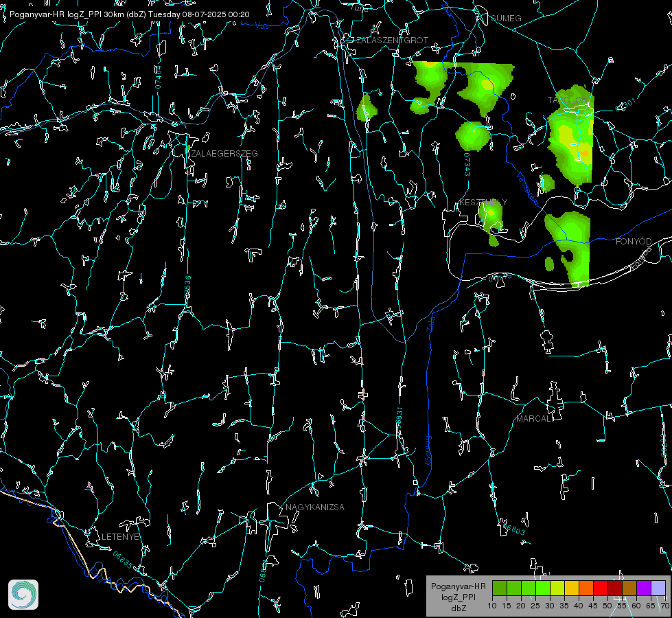
Task: Click the ZALASZENTGRÓT city label
Action: [x=392, y=41]
